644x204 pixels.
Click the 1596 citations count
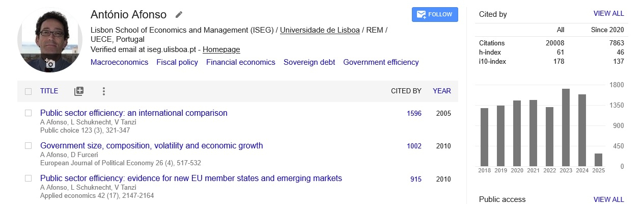pyautogui.click(x=414, y=113)
